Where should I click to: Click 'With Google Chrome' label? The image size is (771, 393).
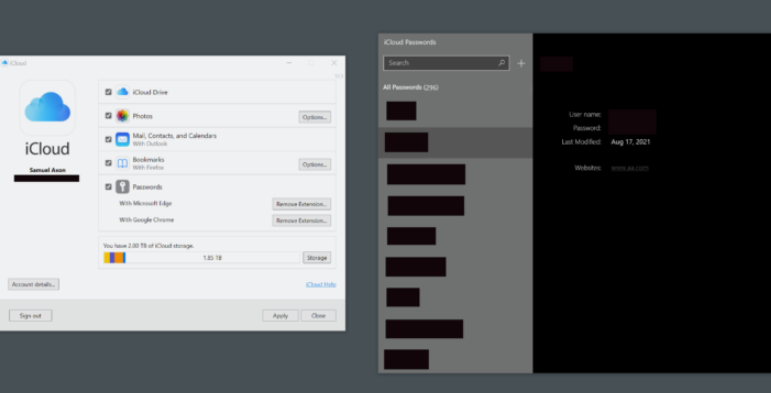click(147, 220)
